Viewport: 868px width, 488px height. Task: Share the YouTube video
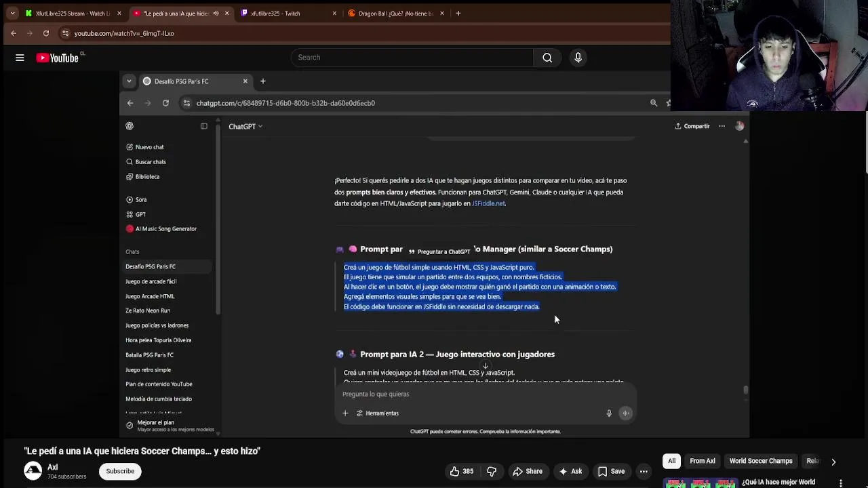(x=528, y=471)
